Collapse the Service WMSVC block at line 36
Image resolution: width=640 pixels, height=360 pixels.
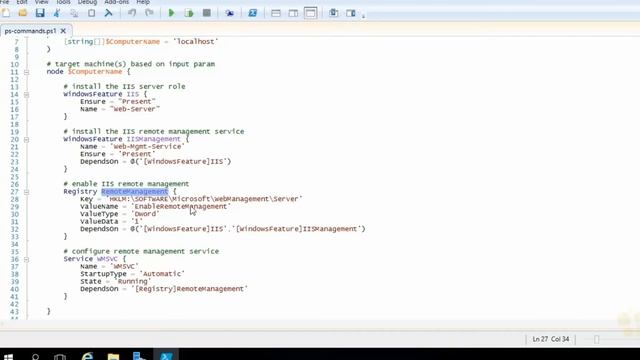coord(27,259)
